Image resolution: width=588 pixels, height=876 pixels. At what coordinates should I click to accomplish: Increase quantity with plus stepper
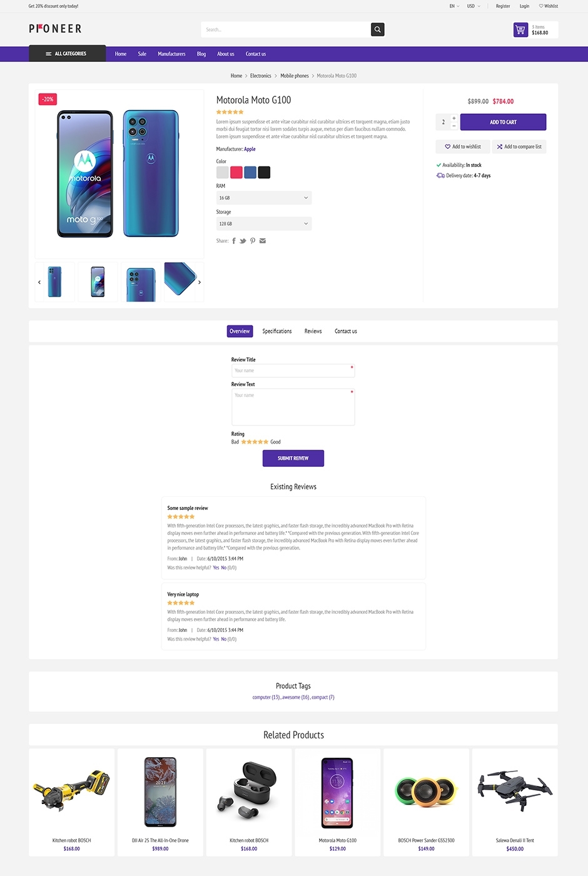[454, 118]
